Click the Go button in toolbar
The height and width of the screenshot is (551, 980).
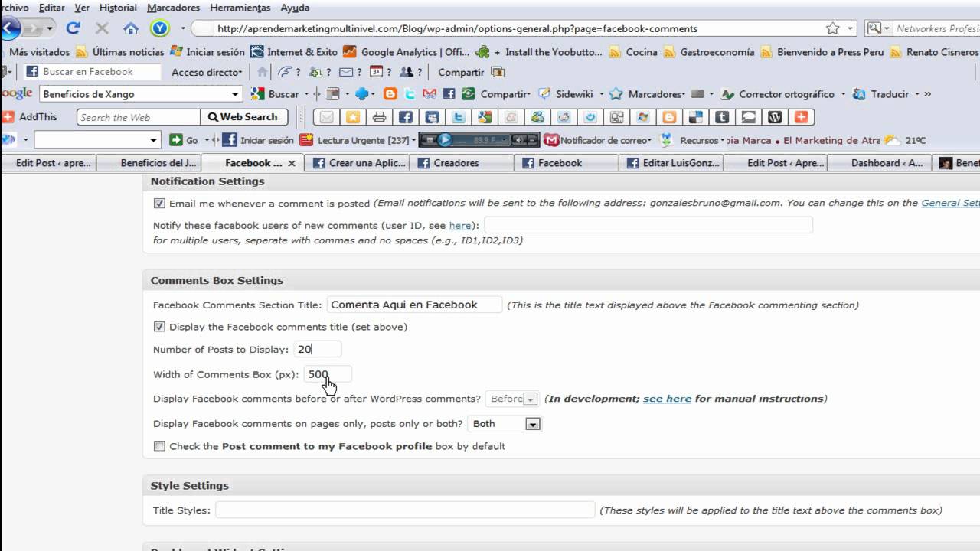point(184,140)
